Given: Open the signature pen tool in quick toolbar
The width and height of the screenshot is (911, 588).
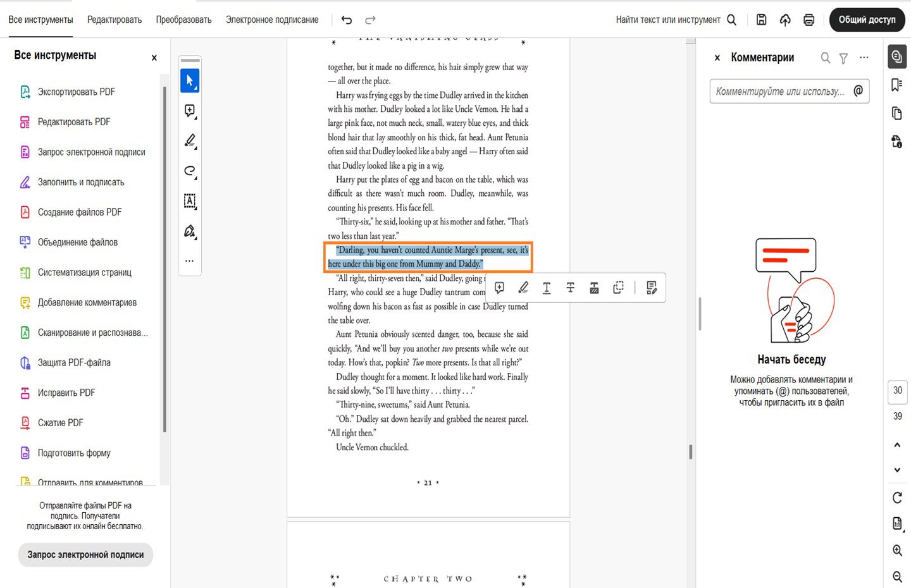Looking at the screenshot, I should (x=190, y=231).
